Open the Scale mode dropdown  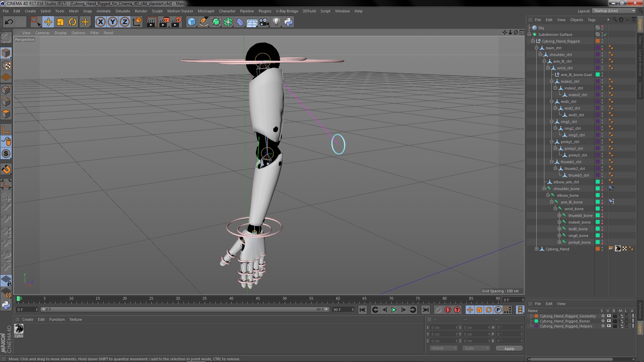(476, 348)
